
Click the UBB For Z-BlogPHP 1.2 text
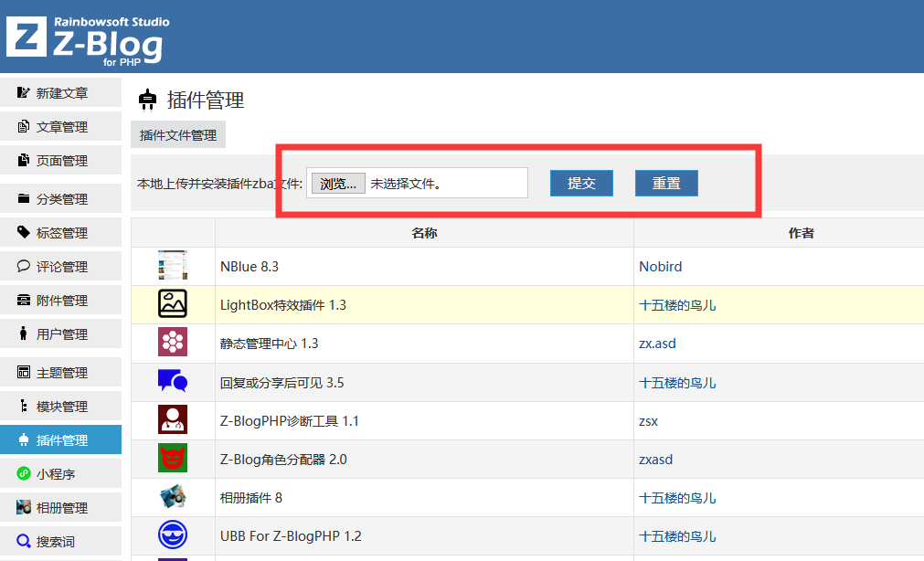pyautogui.click(x=291, y=536)
